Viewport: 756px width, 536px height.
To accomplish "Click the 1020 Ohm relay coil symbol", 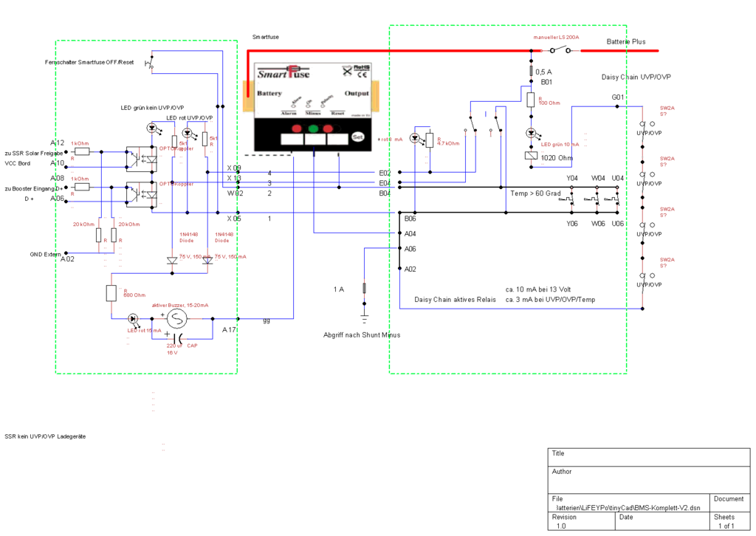I will (x=531, y=156).
